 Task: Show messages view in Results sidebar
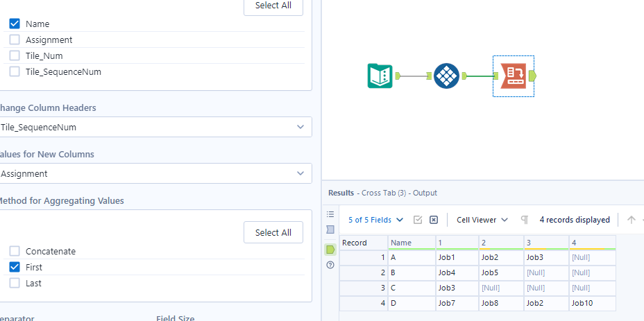click(330, 214)
